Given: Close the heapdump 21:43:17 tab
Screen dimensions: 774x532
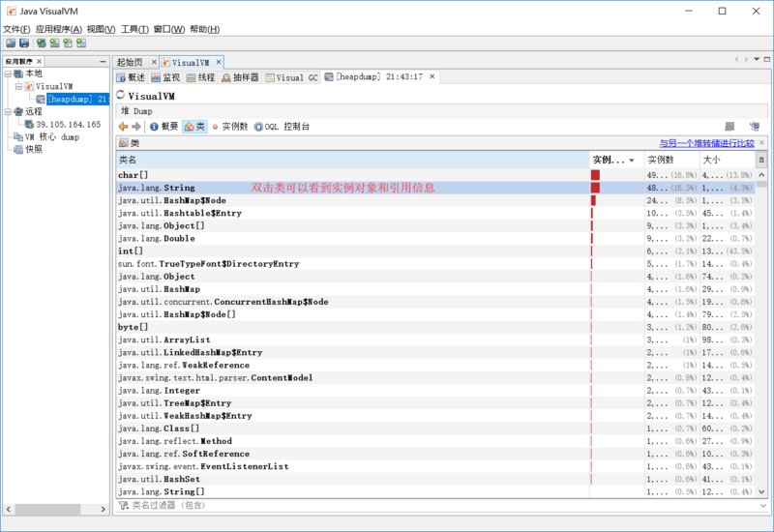Looking at the screenshot, I should pos(432,76).
